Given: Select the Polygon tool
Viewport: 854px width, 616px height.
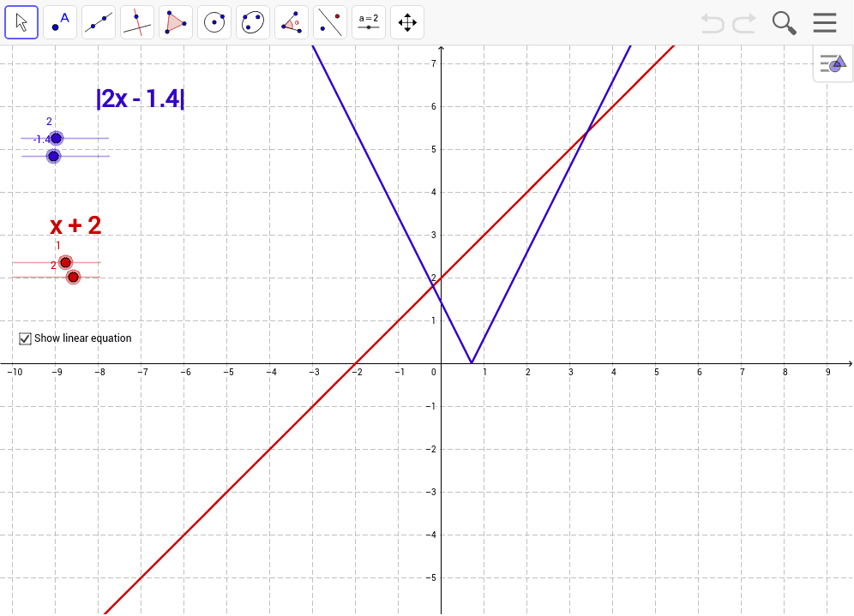Looking at the screenshot, I should pos(176,22).
